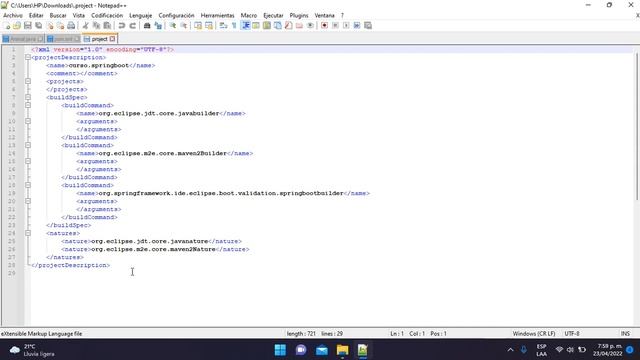
Task: Collapse the buildCommand fold on line 18
Action: [28, 185]
